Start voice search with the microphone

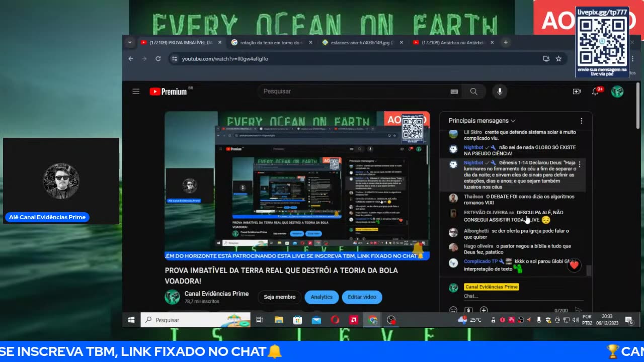tap(500, 92)
